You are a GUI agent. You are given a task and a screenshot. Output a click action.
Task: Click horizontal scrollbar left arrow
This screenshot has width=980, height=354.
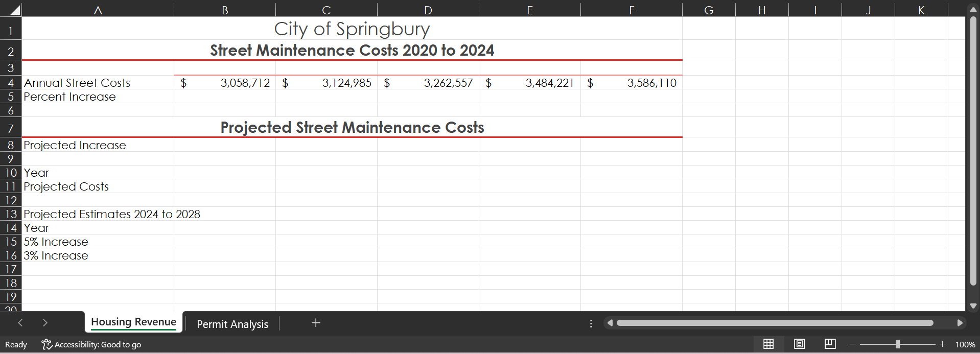[x=610, y=323]
